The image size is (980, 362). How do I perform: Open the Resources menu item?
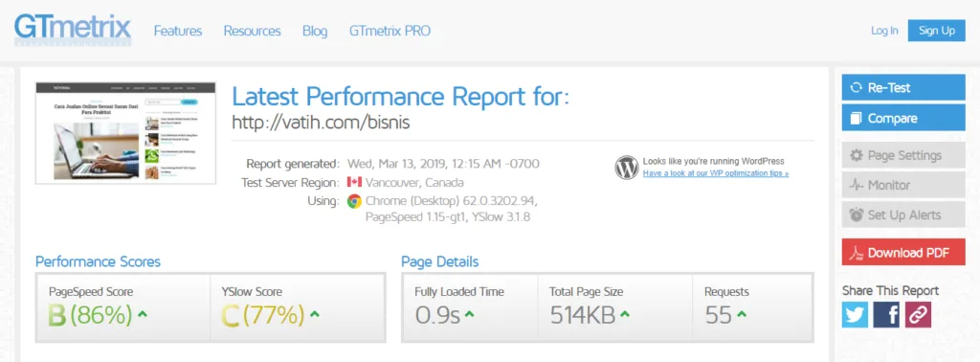253,31
